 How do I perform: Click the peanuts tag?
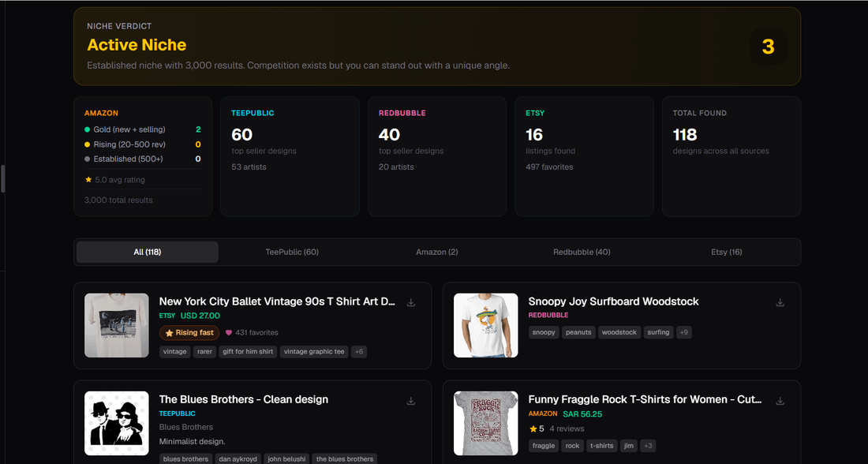coord(578,332)
